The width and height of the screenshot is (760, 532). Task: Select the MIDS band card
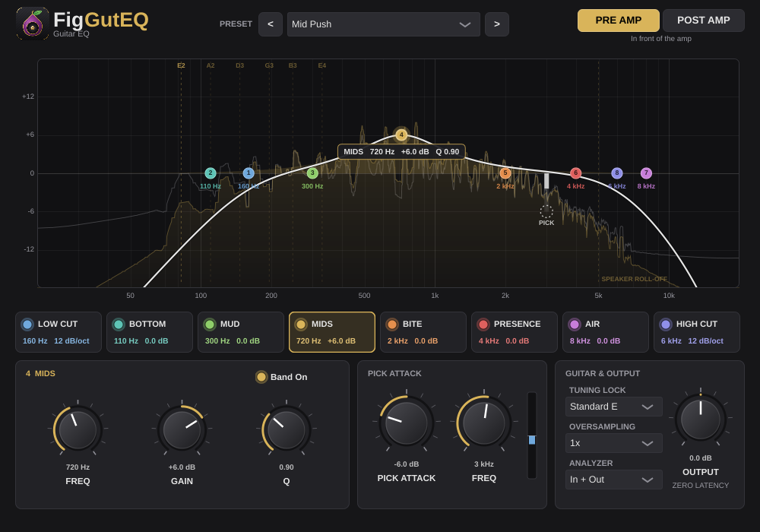332,332
